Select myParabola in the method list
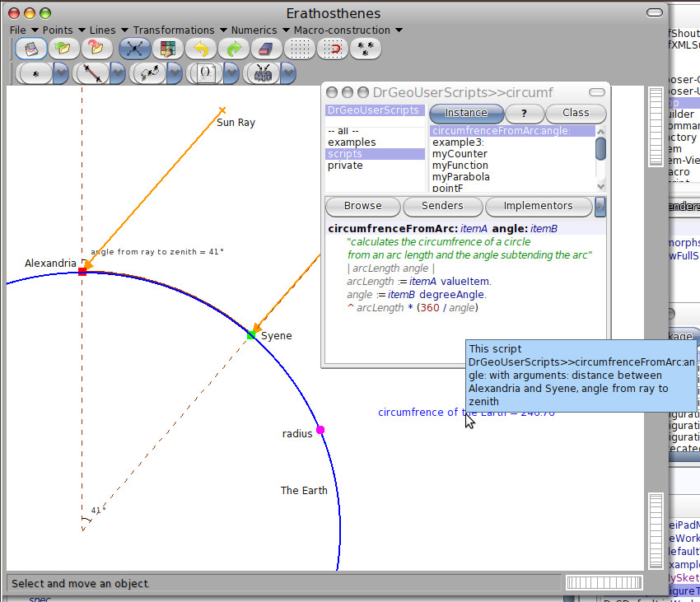Screen dimensions: 700x602 click(460, 177)
